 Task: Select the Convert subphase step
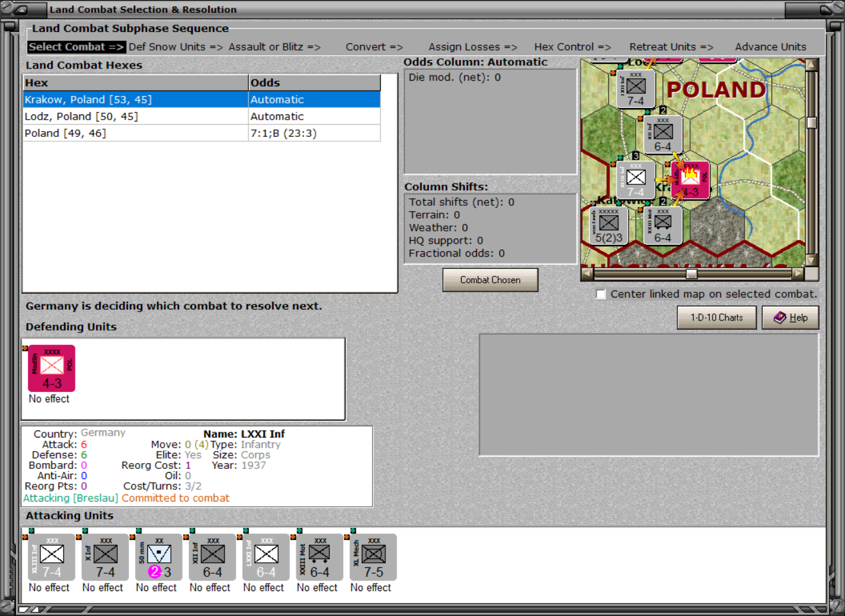click(x=374, y=47)
